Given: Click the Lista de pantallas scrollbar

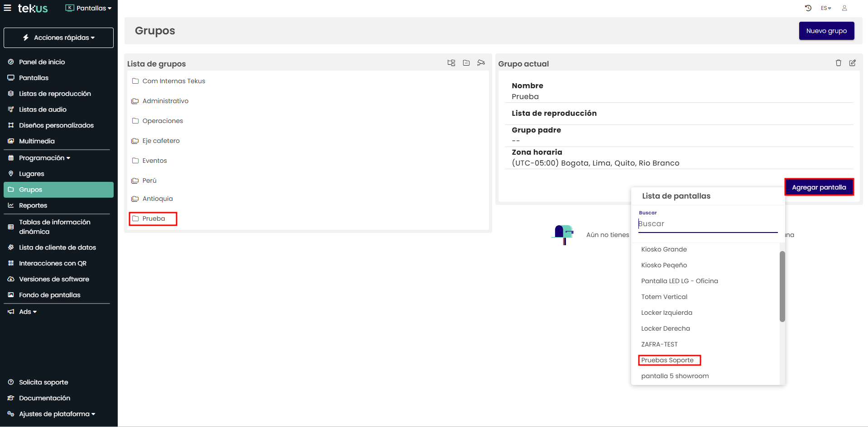Looking at the screenshot, I should (x=782, y=286).
